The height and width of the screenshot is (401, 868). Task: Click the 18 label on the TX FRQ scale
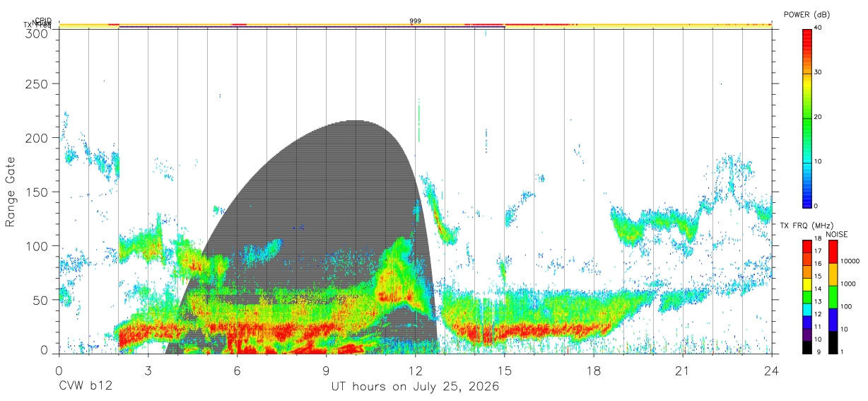pos(818,239)
